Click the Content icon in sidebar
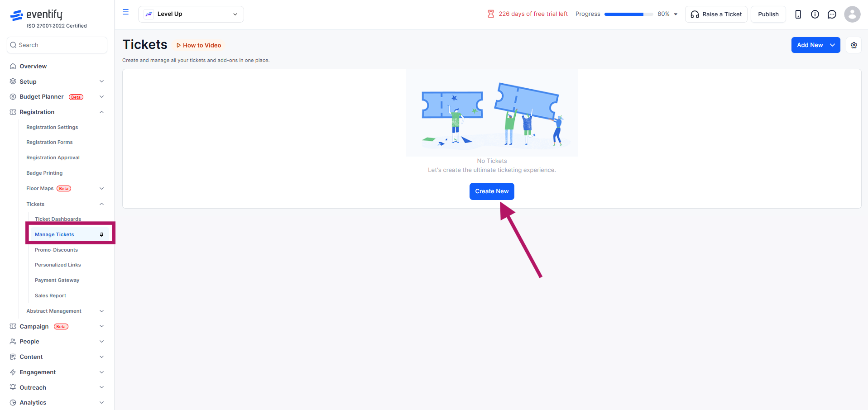 (x=13, y=357)
